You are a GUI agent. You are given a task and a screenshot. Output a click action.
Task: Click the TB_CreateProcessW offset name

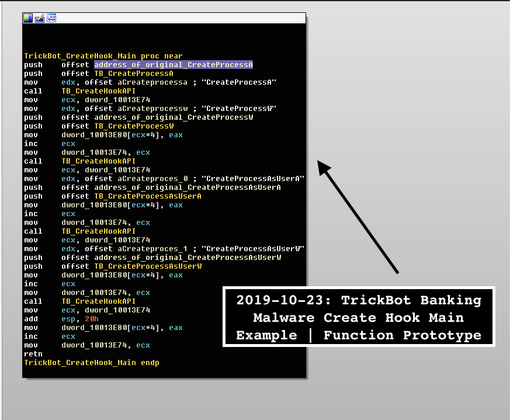click(134, 126)
